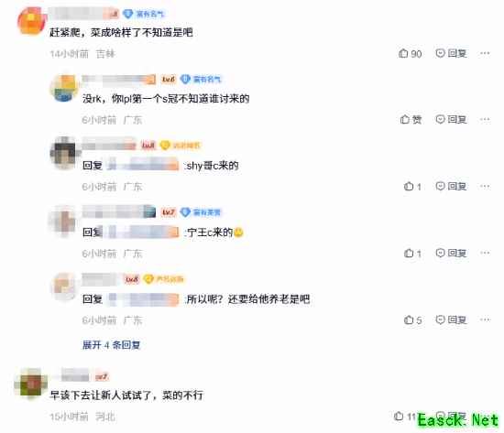Screen dimensions: 504x433
Task: Open avatar of '赶紧爬' commenter
Action: pos(31,21)
